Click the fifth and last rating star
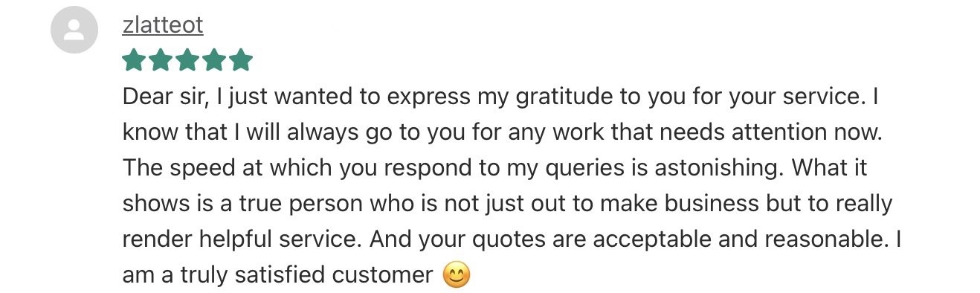 click(x=241, y=60)
